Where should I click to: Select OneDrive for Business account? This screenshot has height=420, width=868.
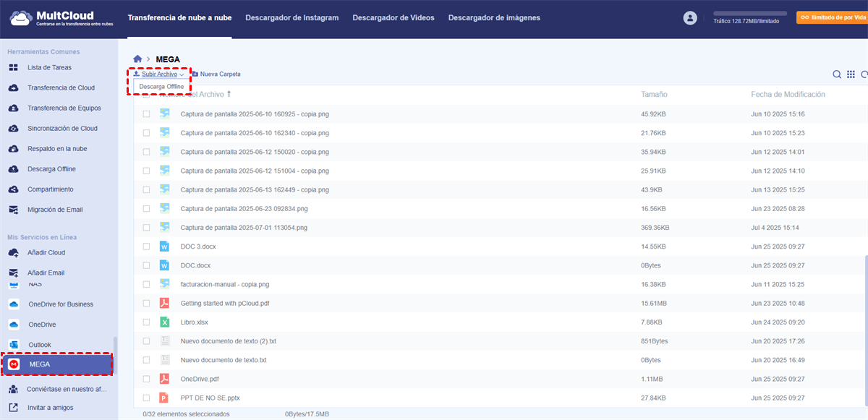[61, 304]
